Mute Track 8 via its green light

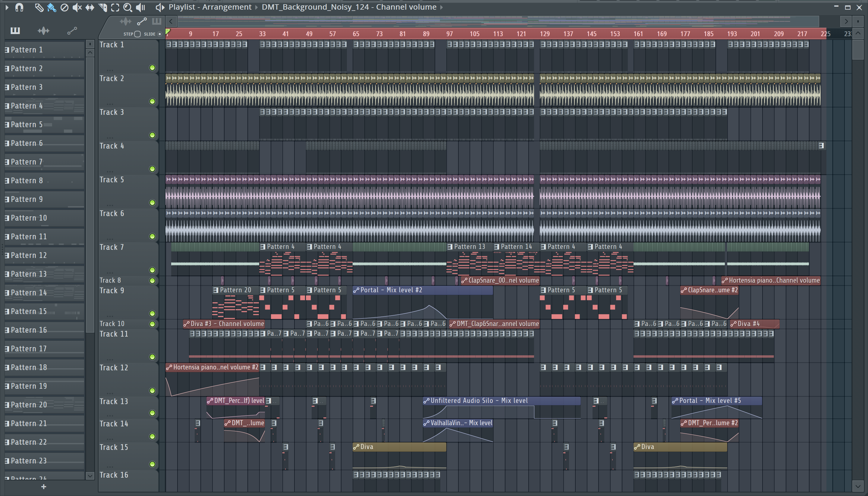tap(152, 281)
